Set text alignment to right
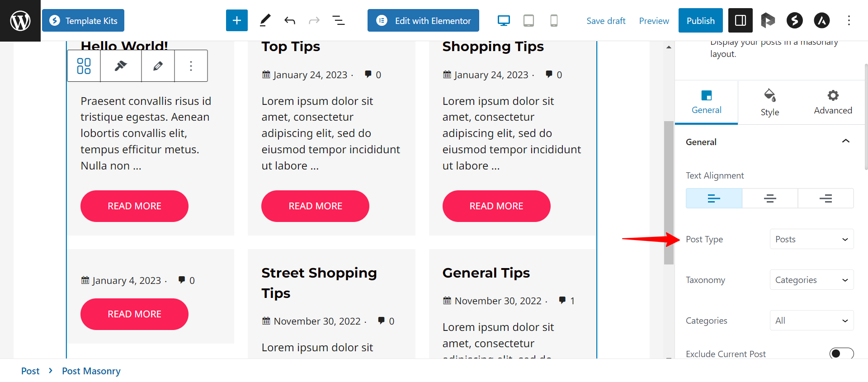868x382 pixels. pos(826,198)
